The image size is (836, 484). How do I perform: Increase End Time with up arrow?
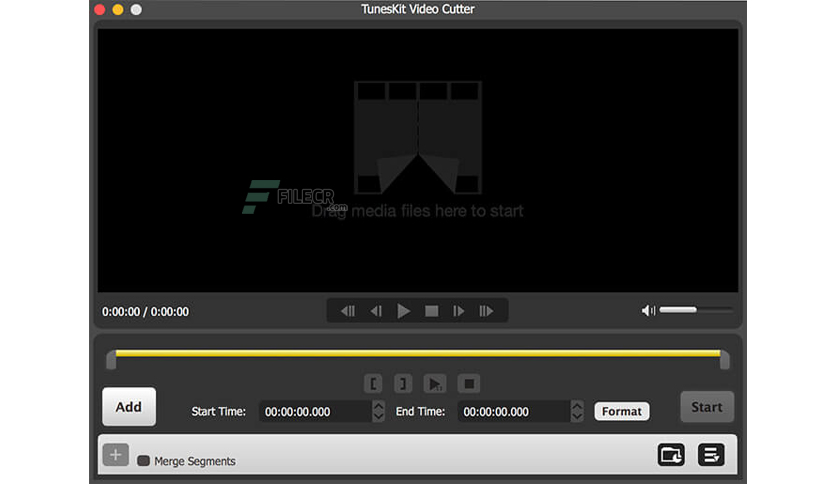coord(577,406)
